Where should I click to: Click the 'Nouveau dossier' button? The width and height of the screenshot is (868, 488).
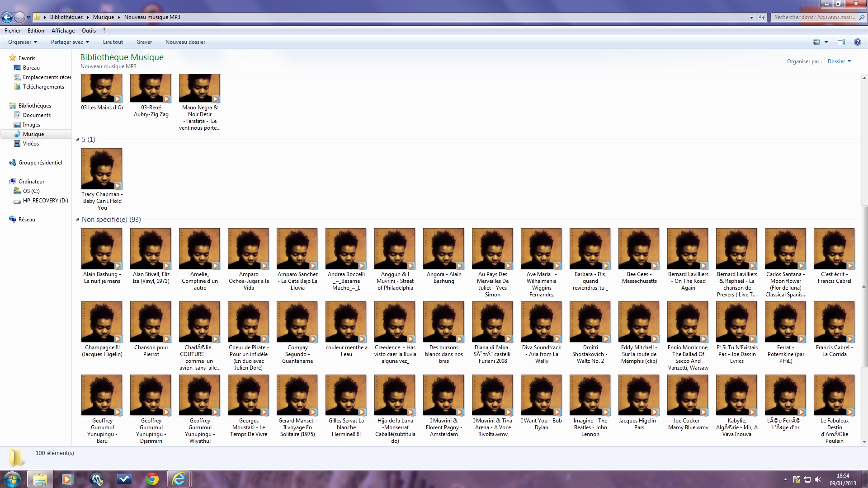point(185,42)
